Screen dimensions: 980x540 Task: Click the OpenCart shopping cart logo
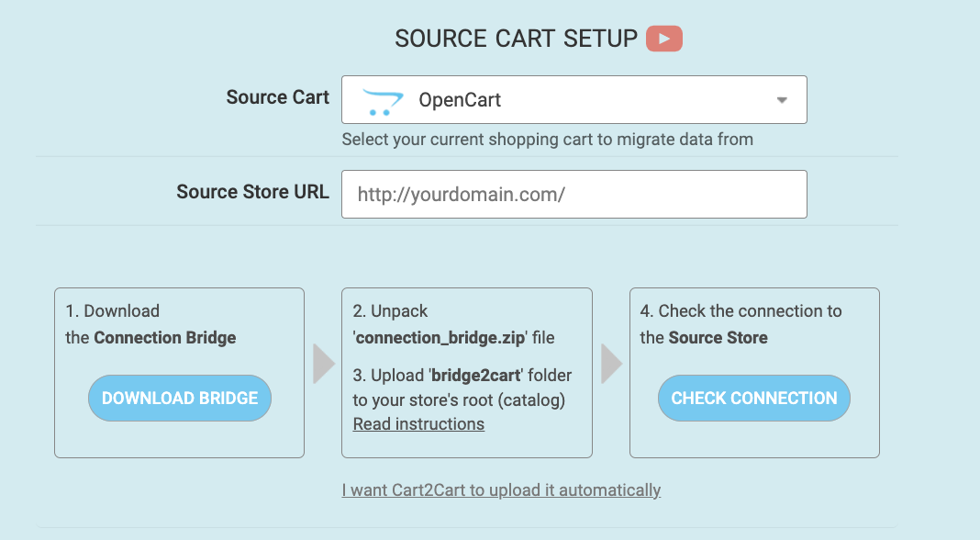point(382,102)
